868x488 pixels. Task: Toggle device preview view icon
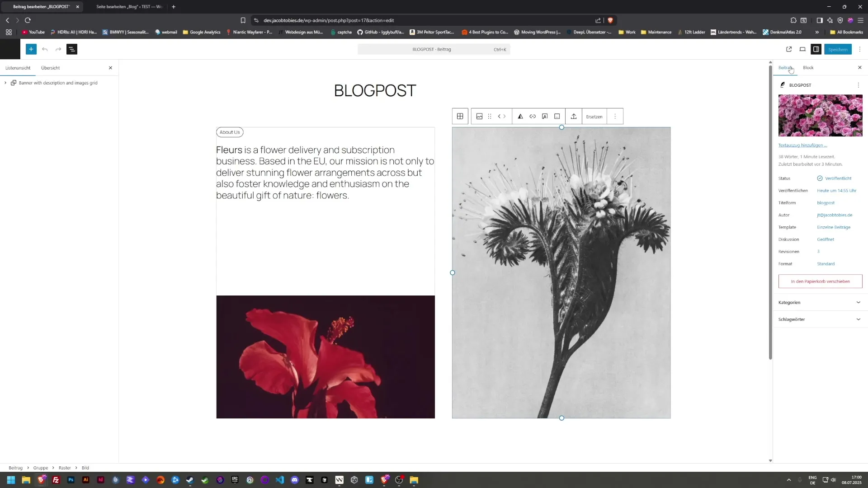point(802,49)
